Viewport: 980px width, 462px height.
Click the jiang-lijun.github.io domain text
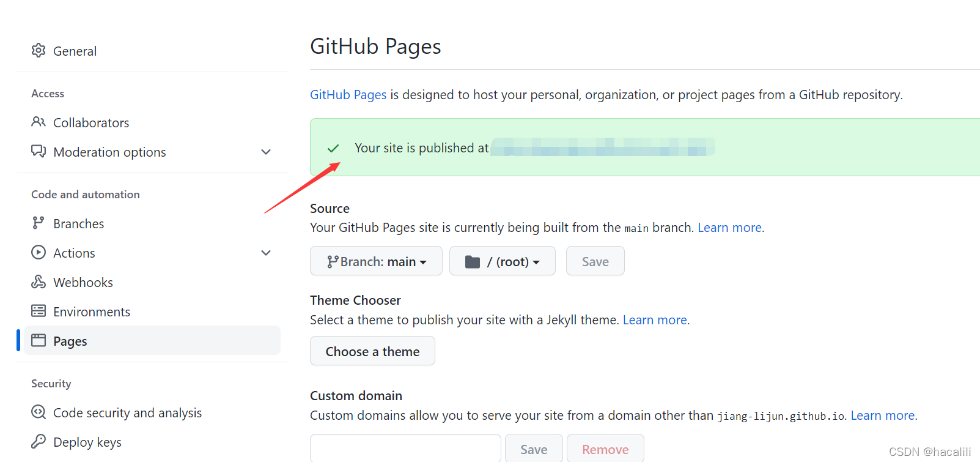coord(781,416)
